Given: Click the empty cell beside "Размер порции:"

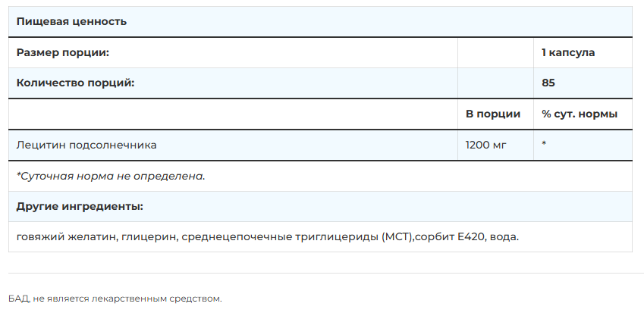Looking at the screenshot, I should (495, 52).
